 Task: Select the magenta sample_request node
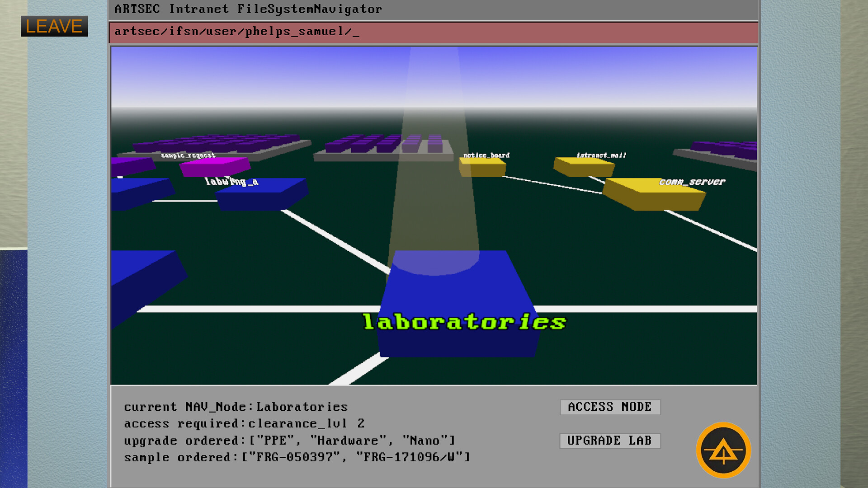click(214, 166)
